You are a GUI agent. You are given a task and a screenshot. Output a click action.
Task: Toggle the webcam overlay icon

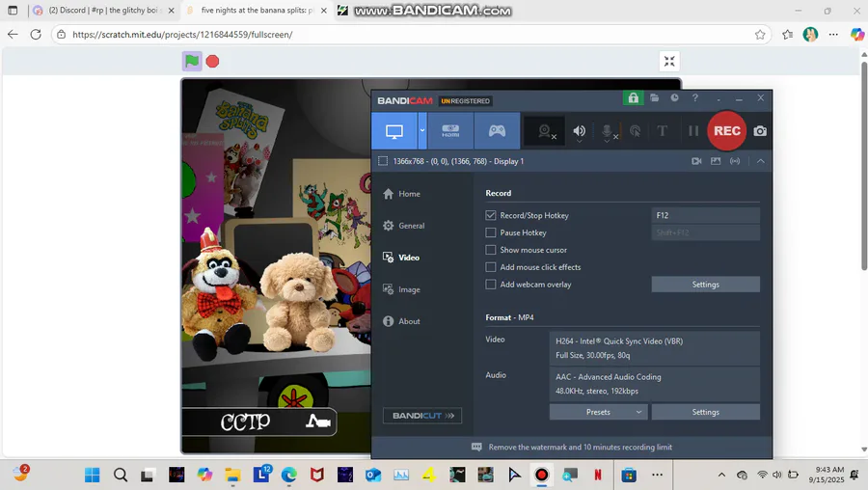click(545, 131)
